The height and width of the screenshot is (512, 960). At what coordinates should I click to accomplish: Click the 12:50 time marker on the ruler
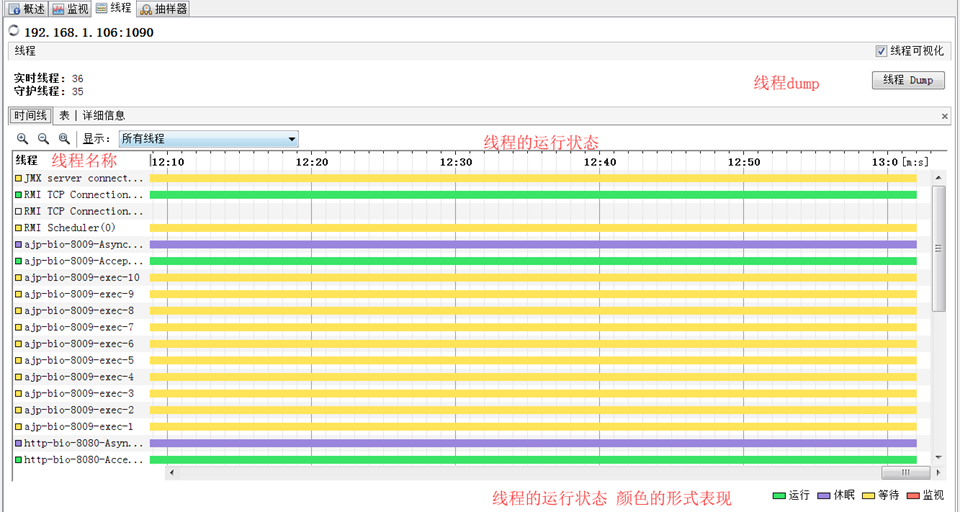[x=744, y=162]
